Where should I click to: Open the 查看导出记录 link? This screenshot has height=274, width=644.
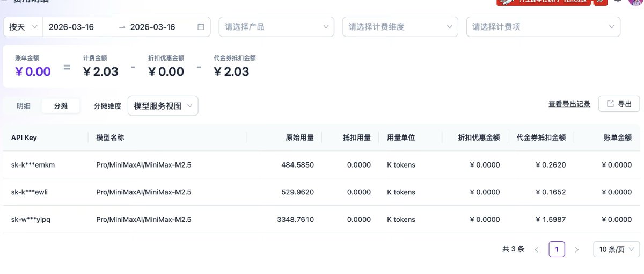(569, 104)
